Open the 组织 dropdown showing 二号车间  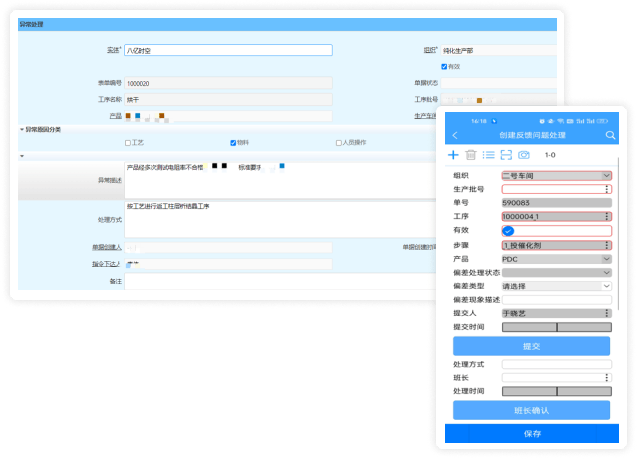[556, 175]
